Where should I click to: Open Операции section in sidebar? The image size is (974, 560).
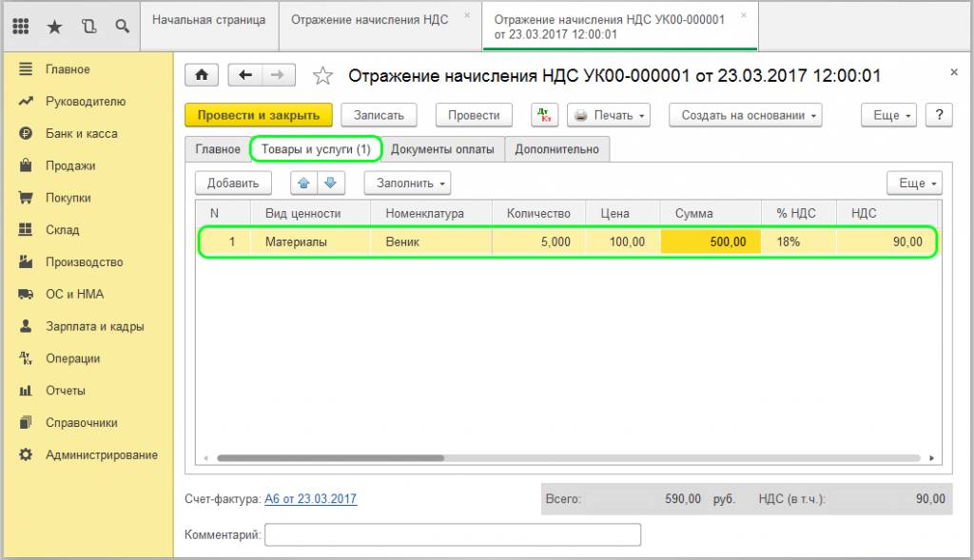72,358
